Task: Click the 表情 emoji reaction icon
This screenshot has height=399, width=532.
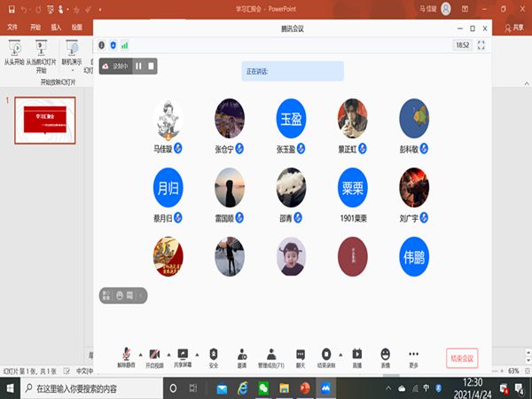Action: click(385, 355)
